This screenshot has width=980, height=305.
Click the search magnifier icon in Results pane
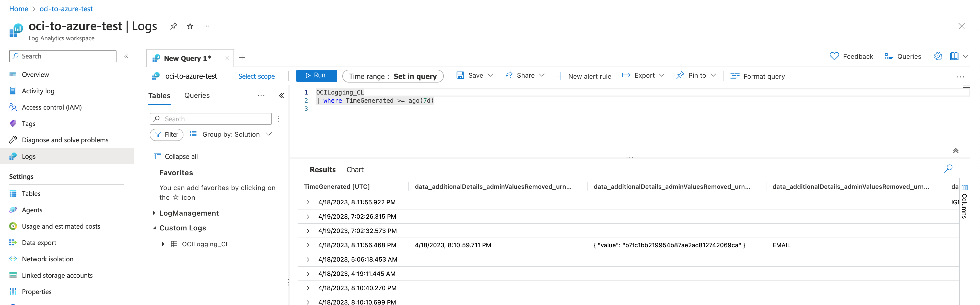coord(948,168)
